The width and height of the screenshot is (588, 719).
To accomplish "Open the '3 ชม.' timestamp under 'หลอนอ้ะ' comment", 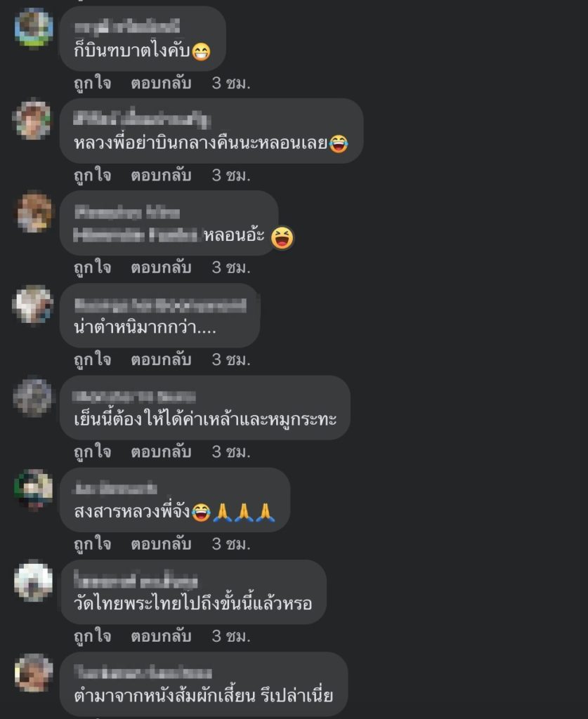I will (x=231, y=268).
